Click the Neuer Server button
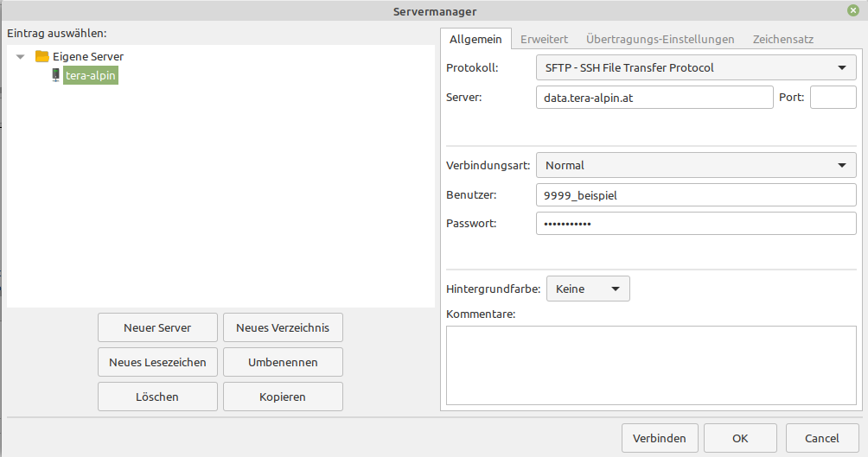The height and width of the screenshot is (457, 868). [x=157, y=327]
